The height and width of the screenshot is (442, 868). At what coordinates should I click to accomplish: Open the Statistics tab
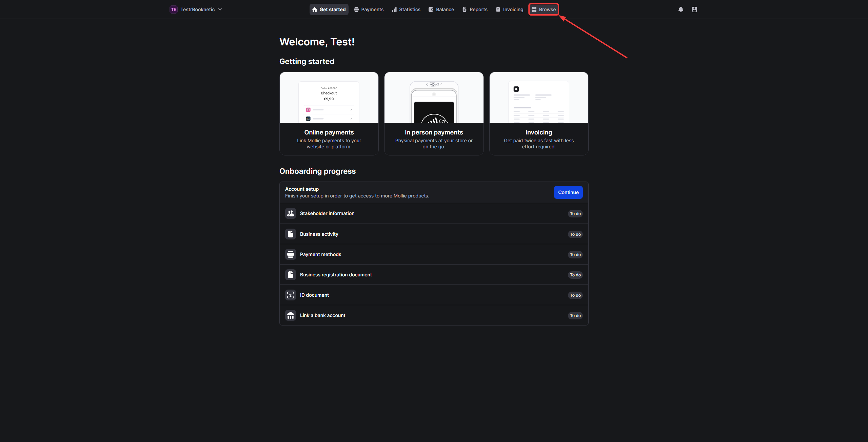(406, 9)
